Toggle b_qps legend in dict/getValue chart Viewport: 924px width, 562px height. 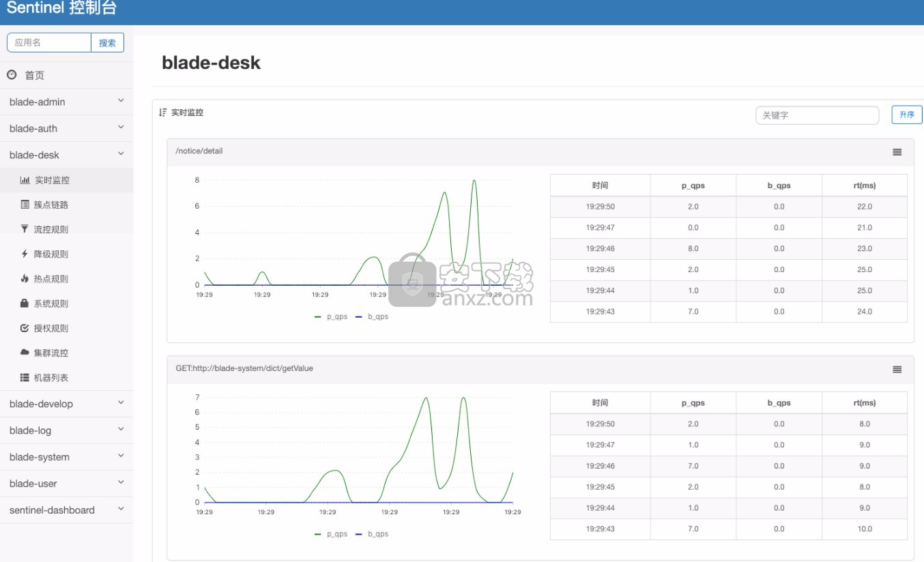(x=372, y=534)
